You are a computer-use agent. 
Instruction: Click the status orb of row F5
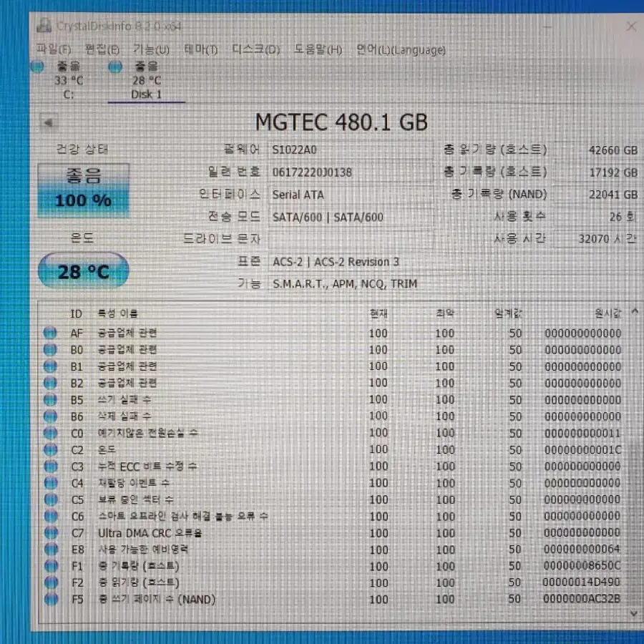pos(51,599)
